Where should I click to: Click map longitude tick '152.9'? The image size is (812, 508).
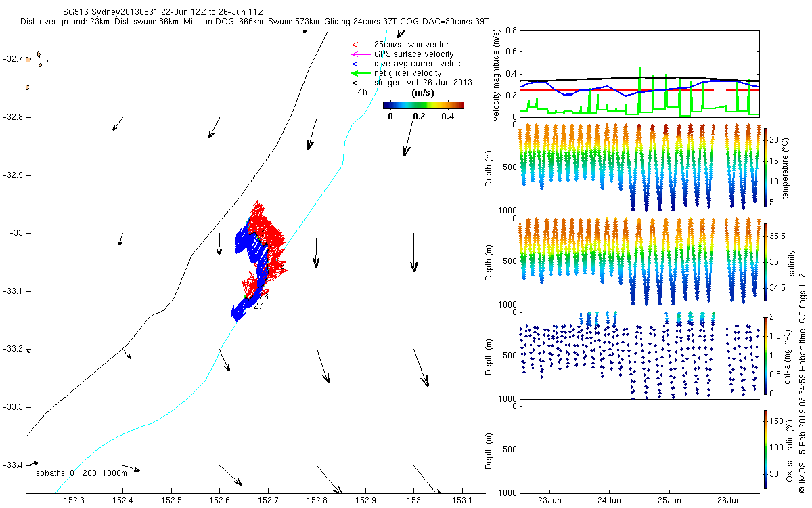366,501
